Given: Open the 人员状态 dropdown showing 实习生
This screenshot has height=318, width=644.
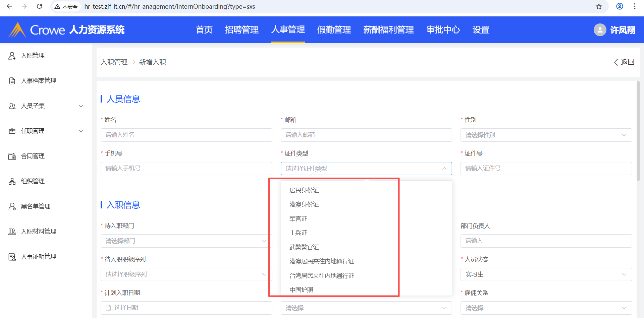Looking at the screenshot, I should 546,274.
